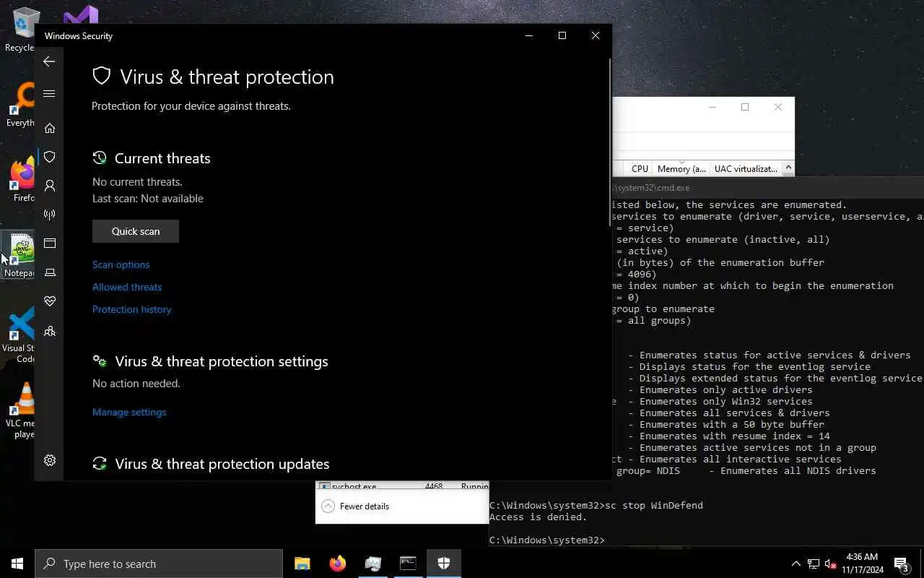Show hidden system tray icons
924x578 pixels.
tap(796, 564)
